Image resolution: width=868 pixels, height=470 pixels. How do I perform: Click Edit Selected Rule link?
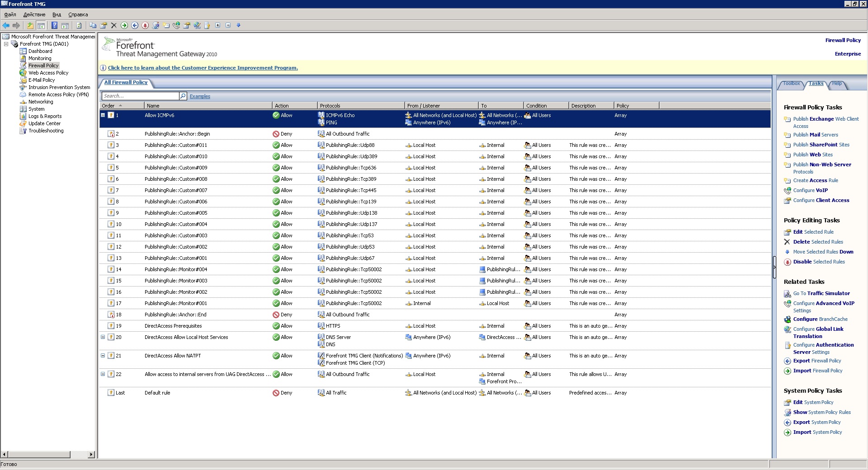(x=813, y=232)
